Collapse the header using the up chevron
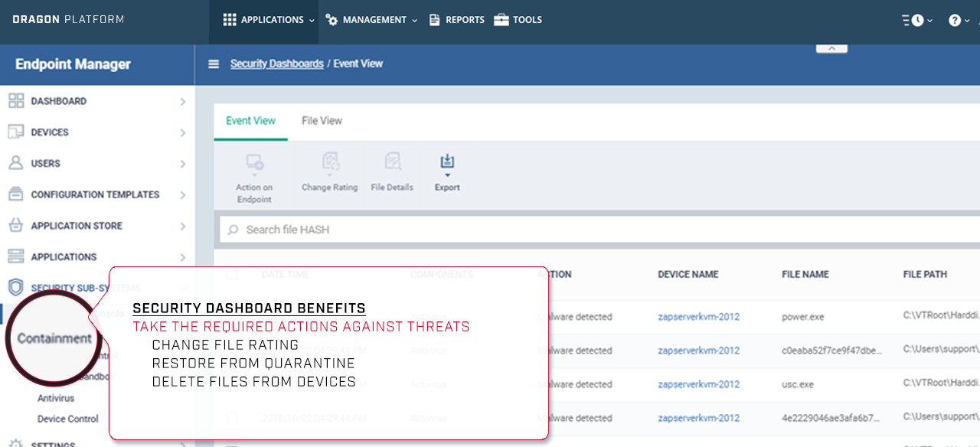The image size is (980, 447). coord(831,47)
